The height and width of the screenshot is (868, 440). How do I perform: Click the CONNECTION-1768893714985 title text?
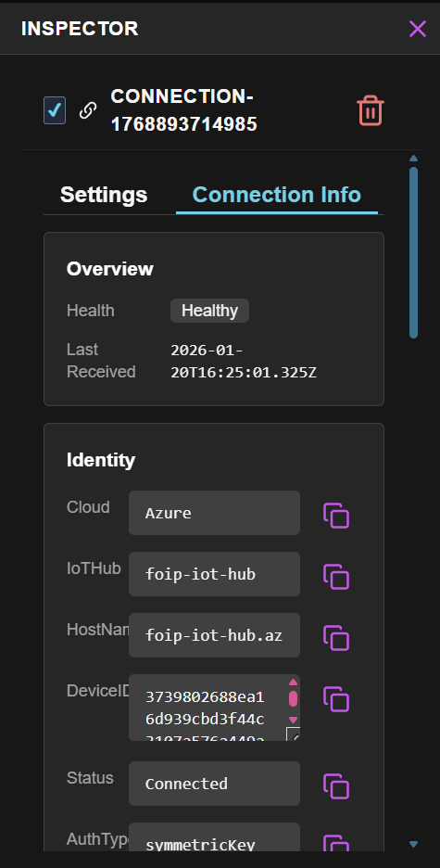(184, 110)
